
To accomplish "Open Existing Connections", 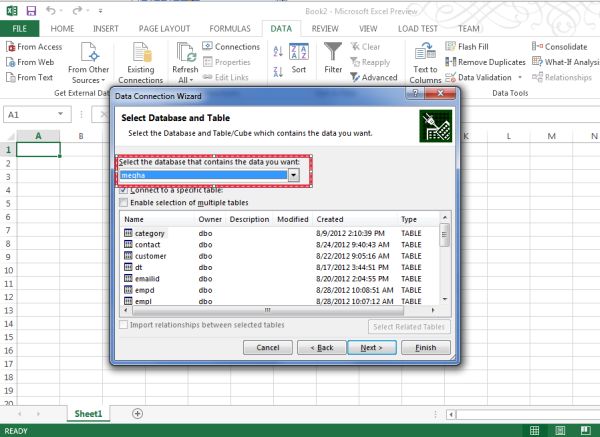I will (x=140, y=63).
